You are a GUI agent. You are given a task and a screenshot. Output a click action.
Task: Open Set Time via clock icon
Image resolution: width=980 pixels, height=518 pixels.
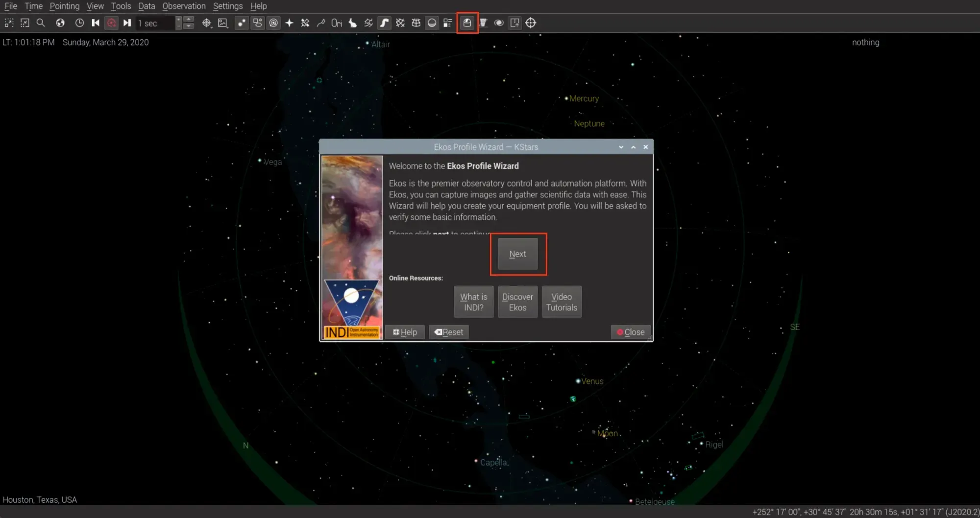(x=79, y=23)
